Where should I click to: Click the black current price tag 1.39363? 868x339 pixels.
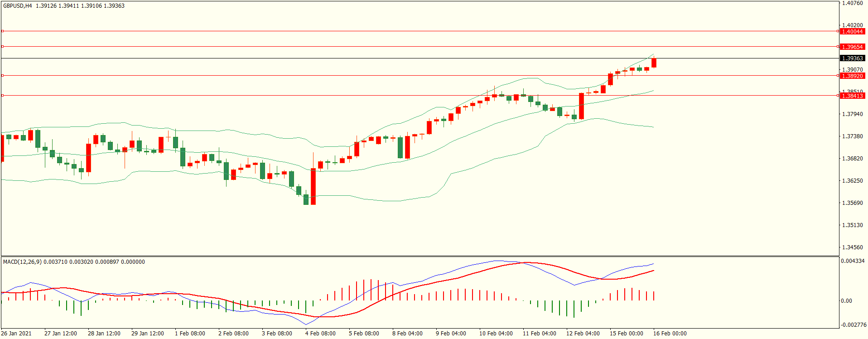click(852, 58)
